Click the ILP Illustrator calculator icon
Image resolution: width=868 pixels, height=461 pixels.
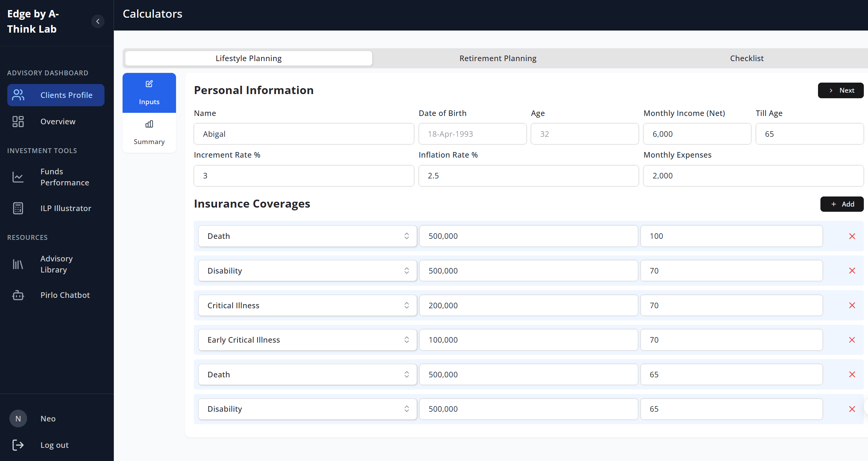point(18,208)
